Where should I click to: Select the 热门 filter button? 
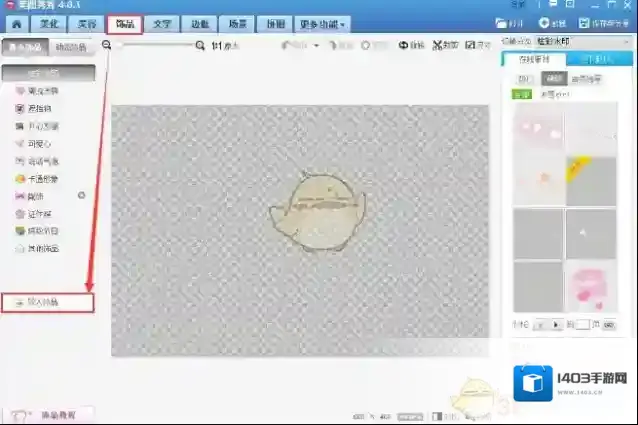[524, 78]
